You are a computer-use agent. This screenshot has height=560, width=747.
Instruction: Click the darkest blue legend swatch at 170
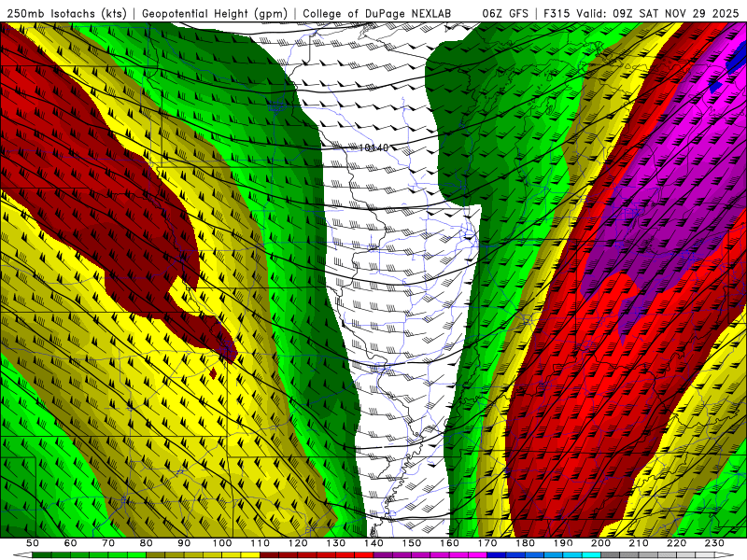[497, 554]
